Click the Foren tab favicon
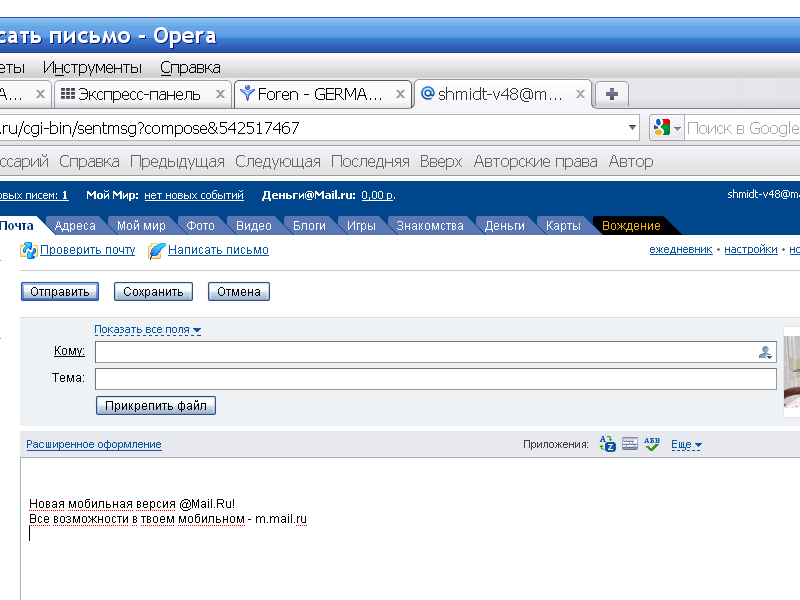The height and width of the screenshot is (600, 800). (x=247, y=93)
